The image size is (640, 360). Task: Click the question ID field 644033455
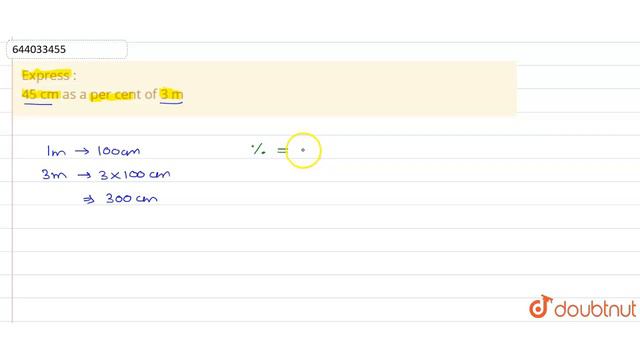tap(67, 49)
